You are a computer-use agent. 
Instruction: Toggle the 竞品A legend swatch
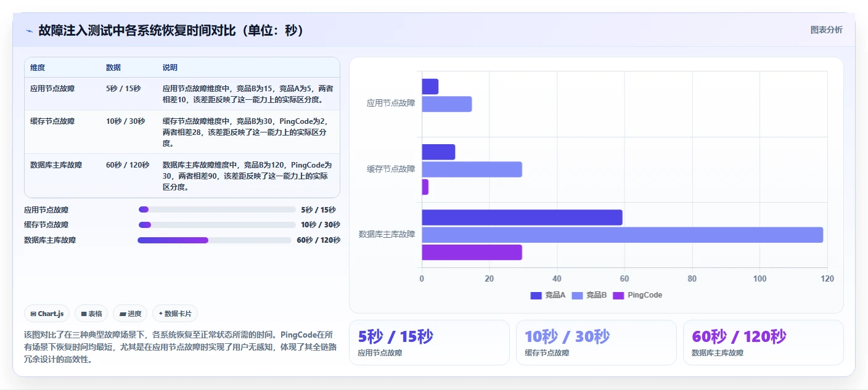[536, 295]
